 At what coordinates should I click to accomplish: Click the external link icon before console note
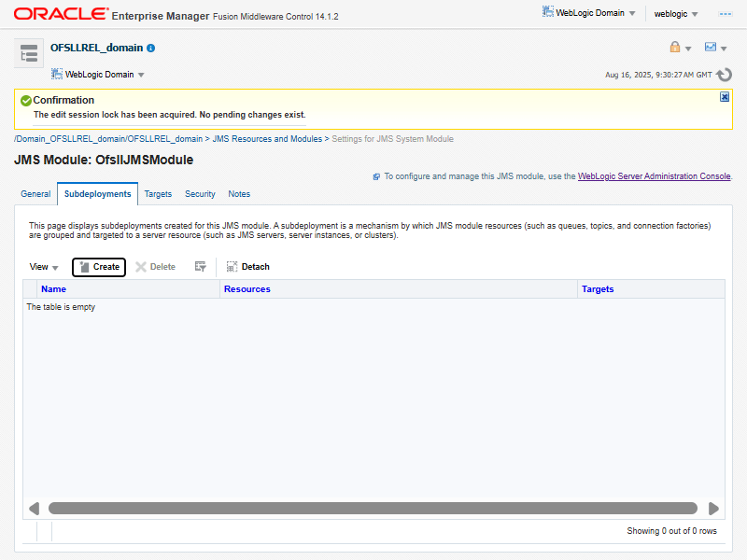(x=376, y=176)
